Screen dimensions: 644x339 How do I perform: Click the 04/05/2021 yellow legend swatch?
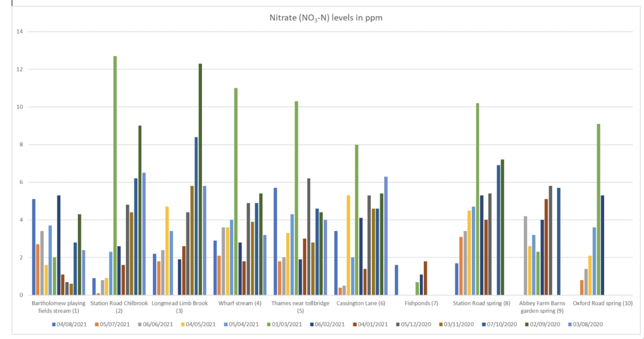183,324
